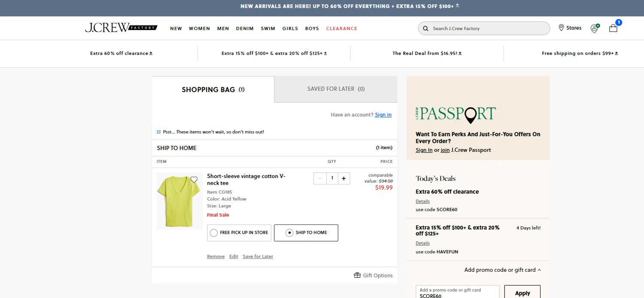The width and height of the screenshot is (644, 298).
Task: Decrease quantity with minus button
Action: [x=320, y=178]
